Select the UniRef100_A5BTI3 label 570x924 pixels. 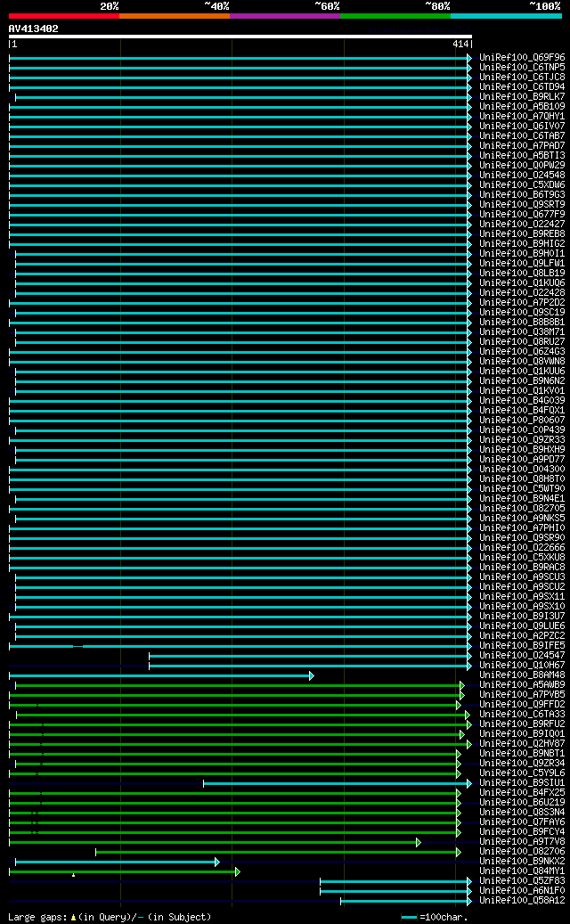point(522,156)
